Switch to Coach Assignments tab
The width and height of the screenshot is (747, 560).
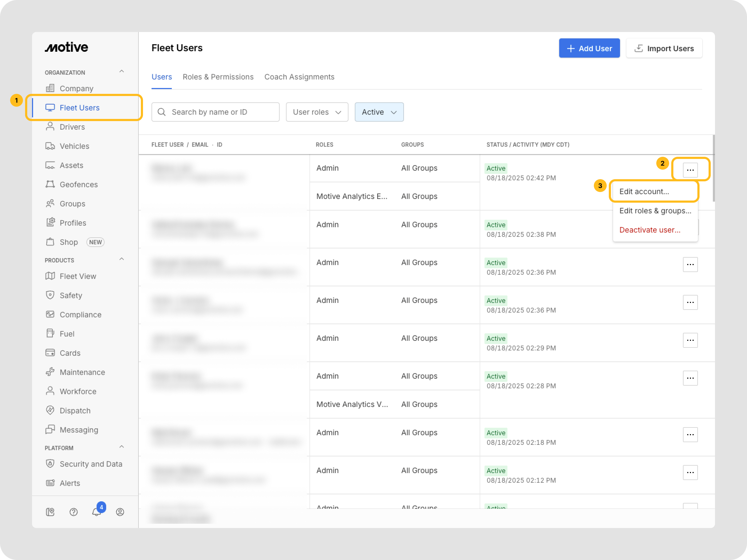tap(299, 77)
